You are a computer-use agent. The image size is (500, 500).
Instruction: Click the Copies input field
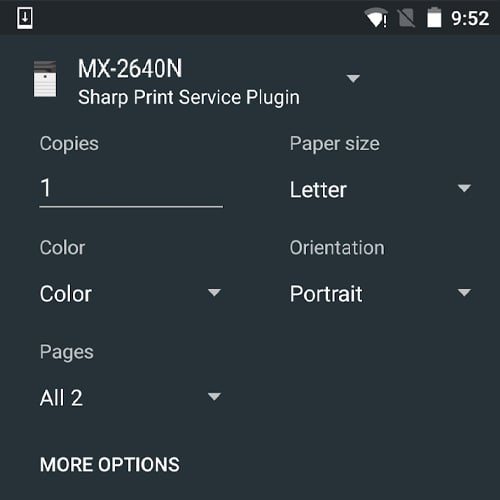[131, 188]
